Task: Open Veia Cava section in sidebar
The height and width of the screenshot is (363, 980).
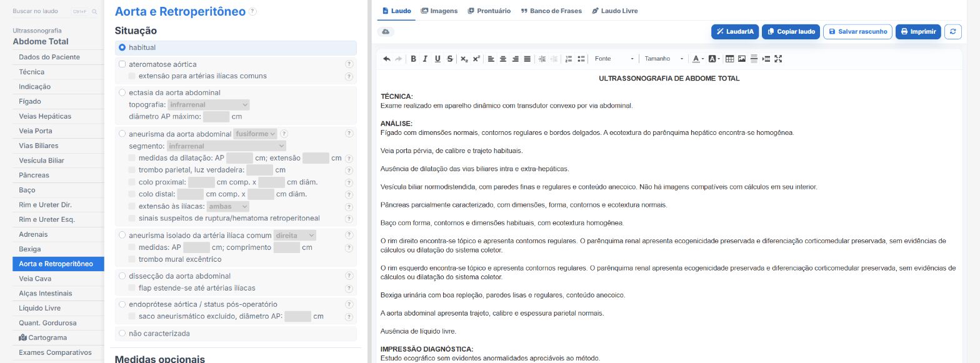Action: point(58,279)
